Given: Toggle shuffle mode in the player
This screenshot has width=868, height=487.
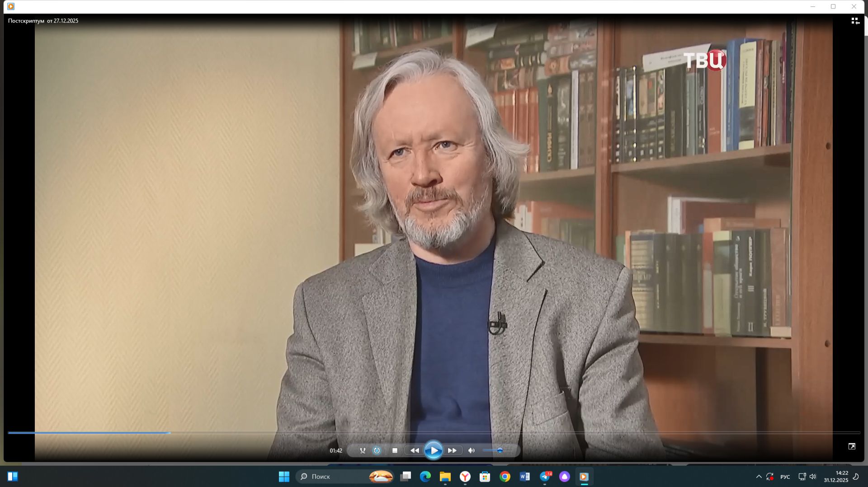Looking at the screenshot, I should click(363, 450).
